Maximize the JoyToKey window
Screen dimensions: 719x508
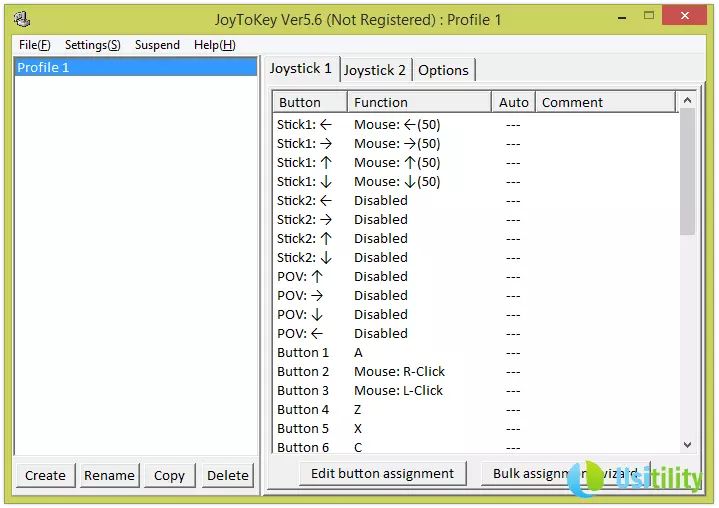[649, 16]
